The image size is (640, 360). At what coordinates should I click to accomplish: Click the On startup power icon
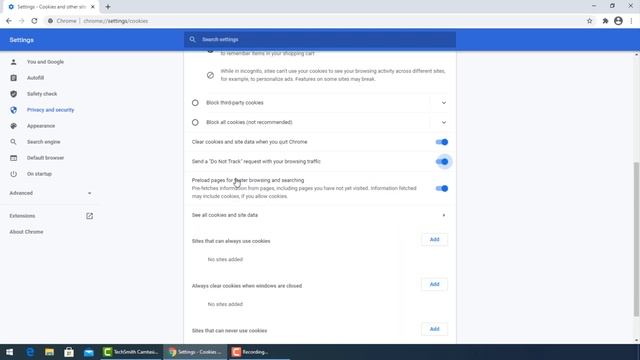point(13,174)
